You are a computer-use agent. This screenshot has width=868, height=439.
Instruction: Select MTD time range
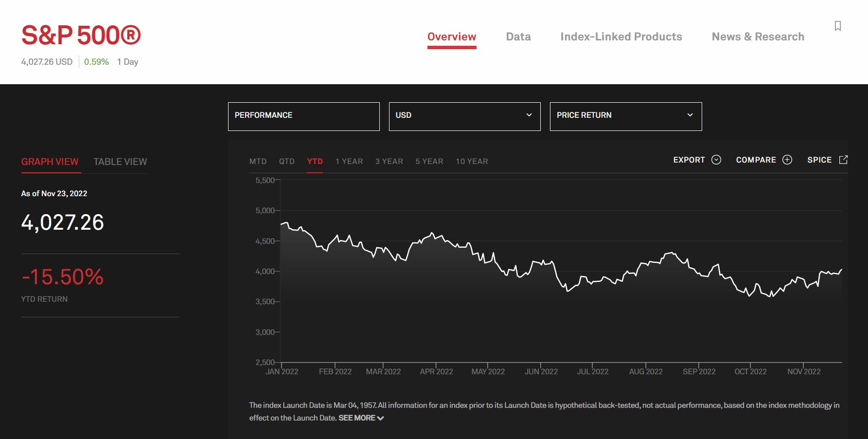[x=258, y=162]
